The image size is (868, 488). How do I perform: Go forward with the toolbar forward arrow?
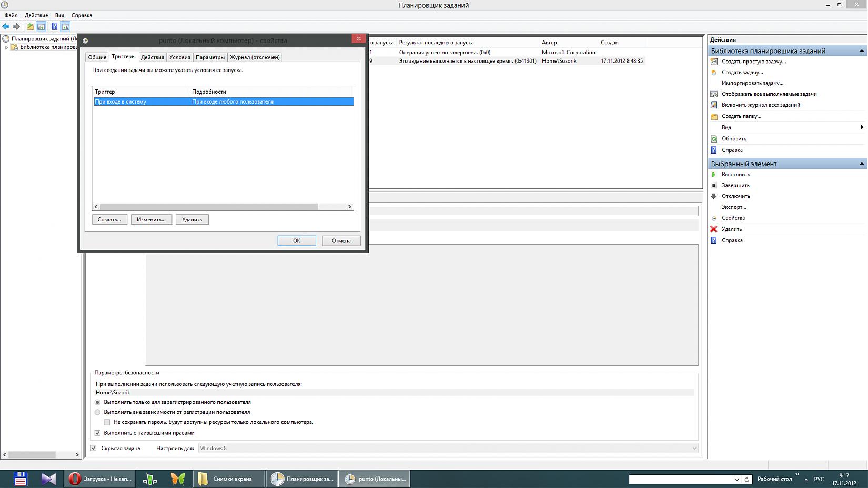16,26
